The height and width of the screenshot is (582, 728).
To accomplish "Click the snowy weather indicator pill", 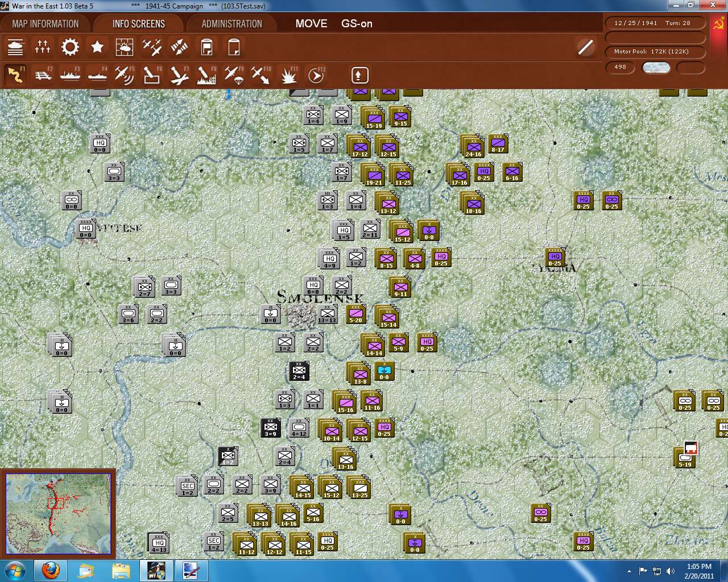I will (656, 67).
